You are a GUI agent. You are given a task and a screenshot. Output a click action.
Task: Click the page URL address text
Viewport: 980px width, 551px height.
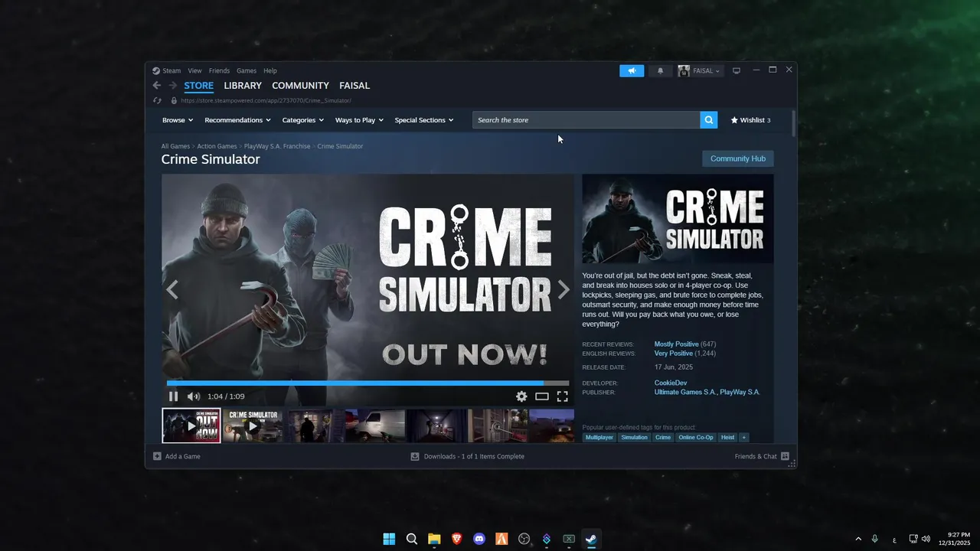[x=266, y=100]
